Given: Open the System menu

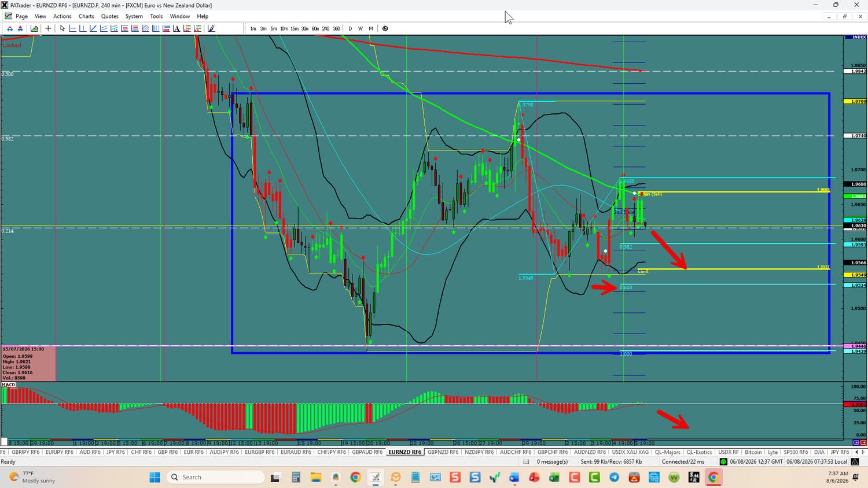Looking at the screenshot, I should pos(134,16).
